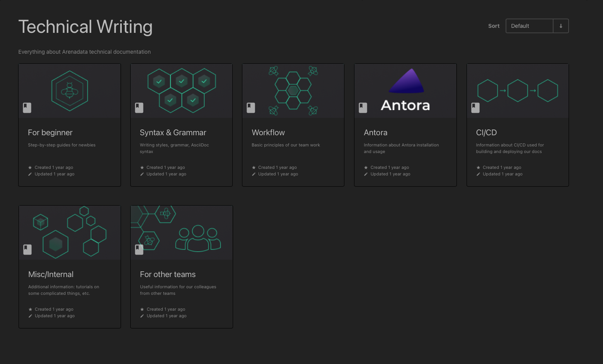This screenshot has height=364, width=603.
Task: Click 'Information about Antora installation and usage' text
Action: pyautogui.click(x=401, y=148)
